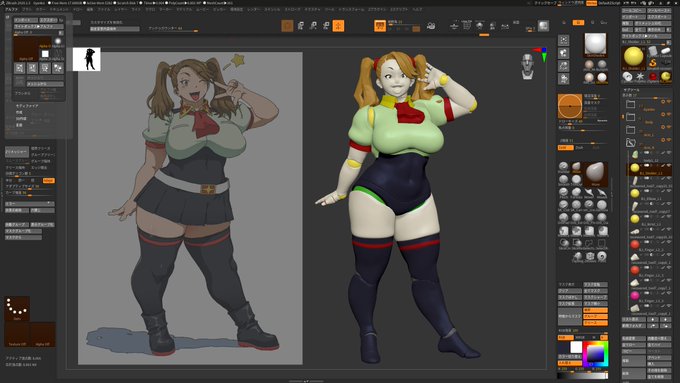The image size is (680, 383).
Task: Toggle the orange Menus button in the title bar
Action: coord(592,3)
